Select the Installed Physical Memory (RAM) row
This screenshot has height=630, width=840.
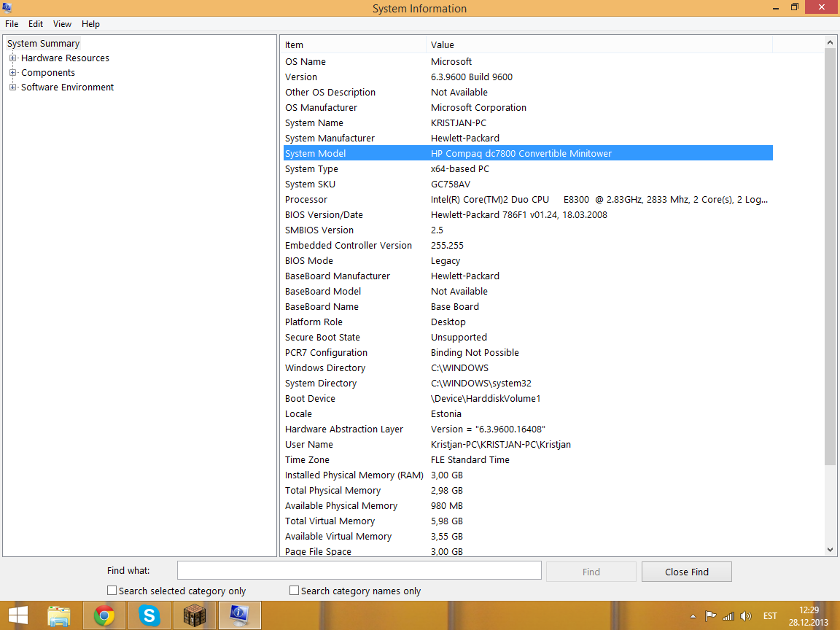[528, 475]
